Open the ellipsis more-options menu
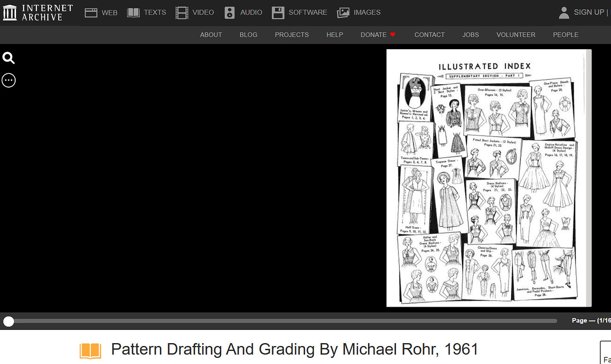Screen dimensions: 611x364 (x=9, y=80)
